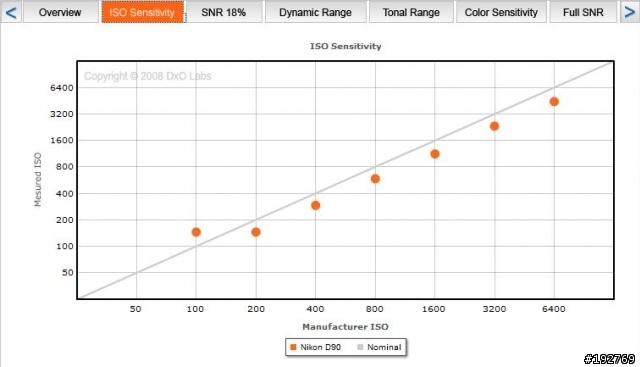Image resolution: width=640 pixels, height=367 pixels.
Task: Toggle the Nikon D90 legend entry
Action: coord(315,347)
